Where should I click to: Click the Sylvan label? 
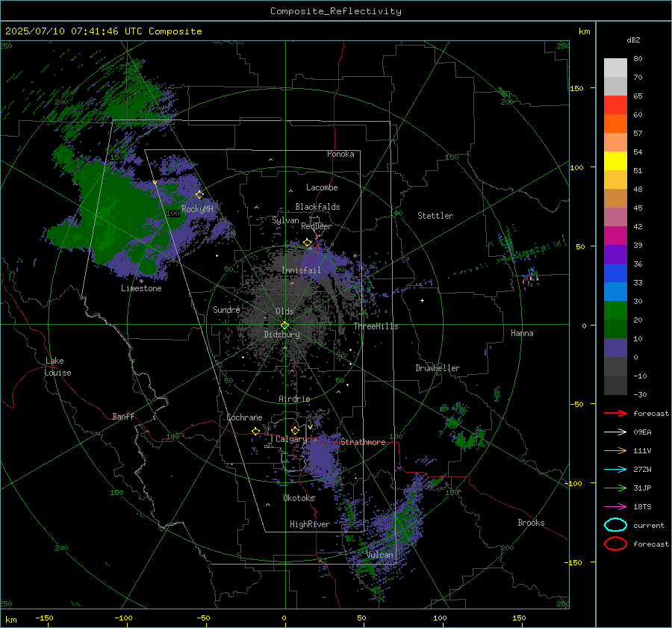(x=285, y=220)
